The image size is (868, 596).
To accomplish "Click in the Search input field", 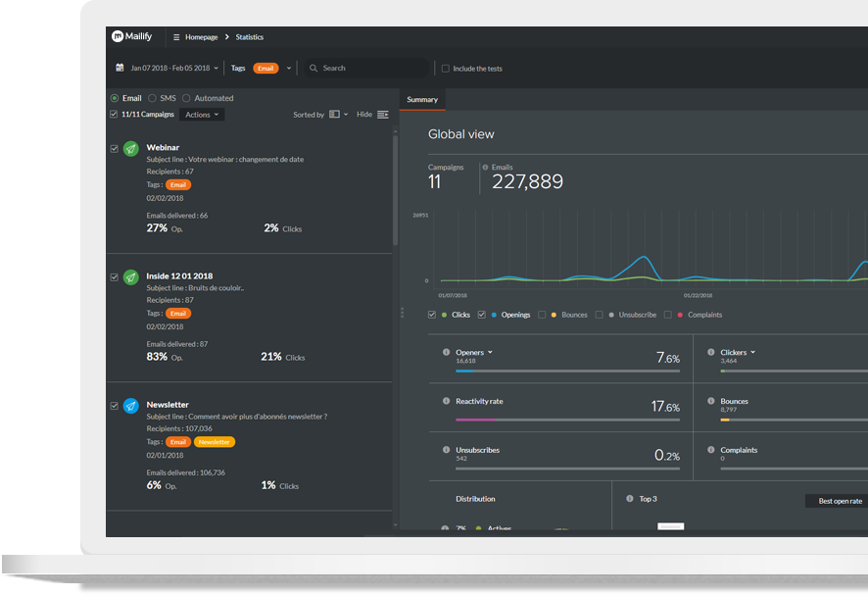I will click(x=366, y=69).
